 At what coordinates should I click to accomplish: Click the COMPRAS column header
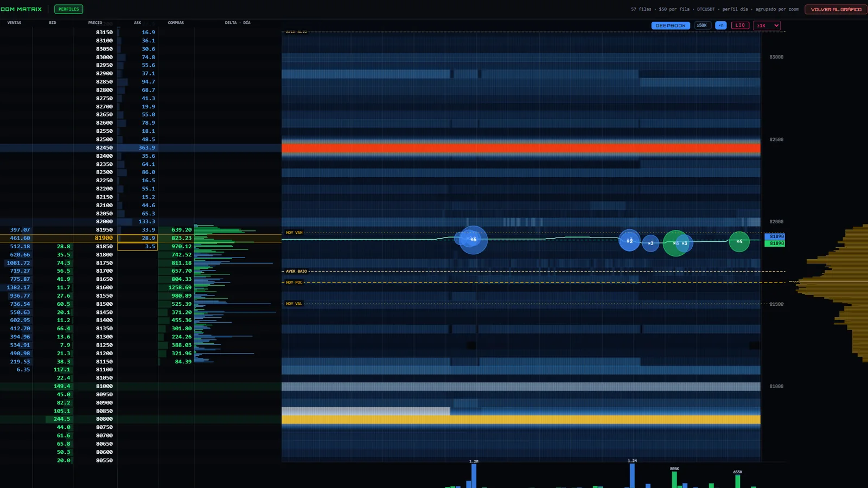click(176, 23)
